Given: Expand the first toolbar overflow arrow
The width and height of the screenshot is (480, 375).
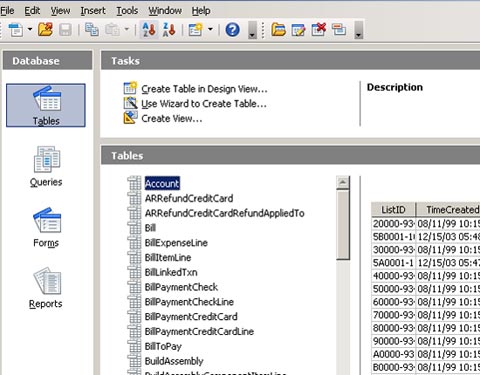Looking at the screenshot, I should pyautogui.click(x=253, y=30).
